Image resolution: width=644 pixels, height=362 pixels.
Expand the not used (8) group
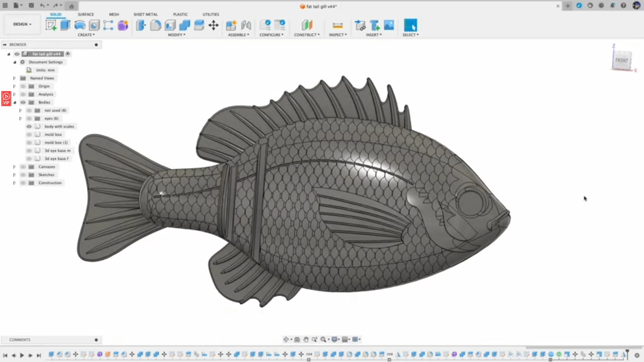click(21, 110)
